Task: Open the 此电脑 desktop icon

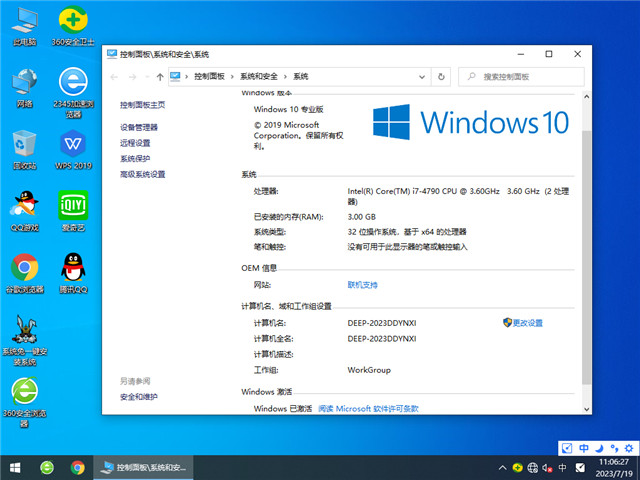Action: 24,27
